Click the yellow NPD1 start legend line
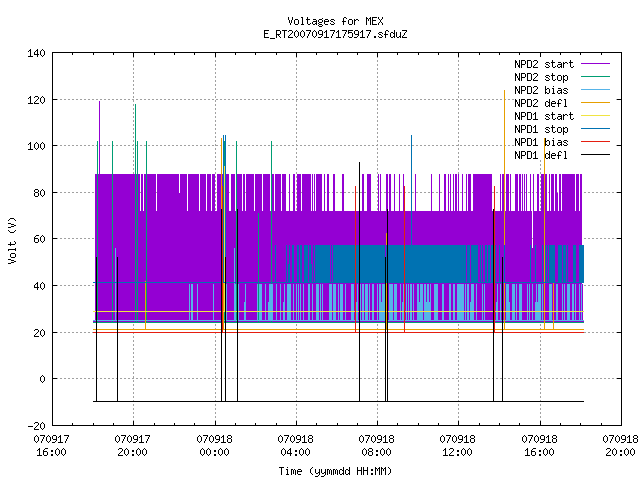The width and height of the screenshot is (640, 480). 596,116
